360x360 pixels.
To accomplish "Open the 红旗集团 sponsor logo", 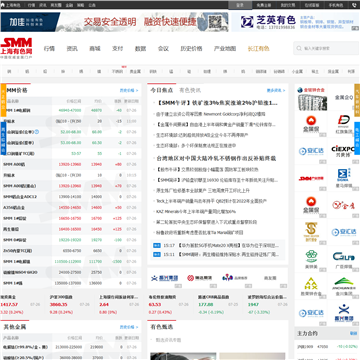I will 343,124.
